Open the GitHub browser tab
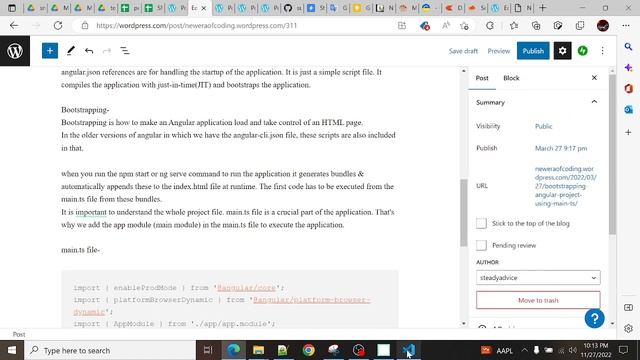The image size is (640, 360). tap(293, 8)
